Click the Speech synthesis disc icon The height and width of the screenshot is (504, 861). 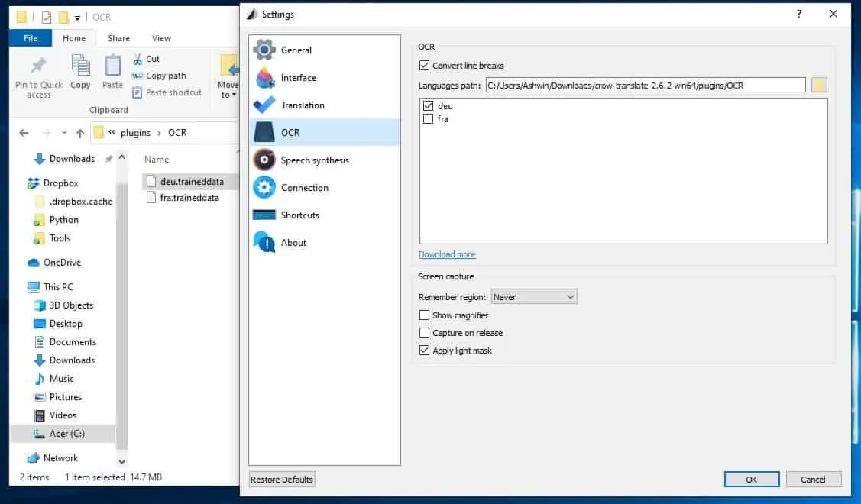[x=264, y=160]
